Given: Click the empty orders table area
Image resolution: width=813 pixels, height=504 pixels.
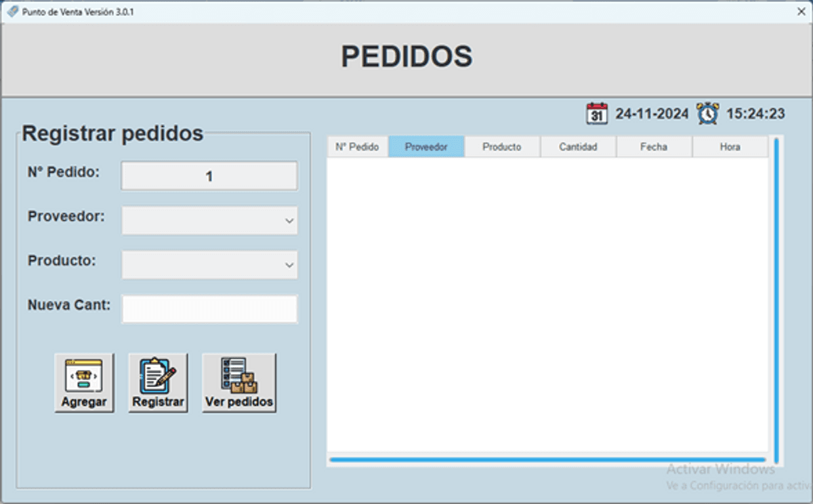Looking at the screenshot, I should tap(547, 305).
